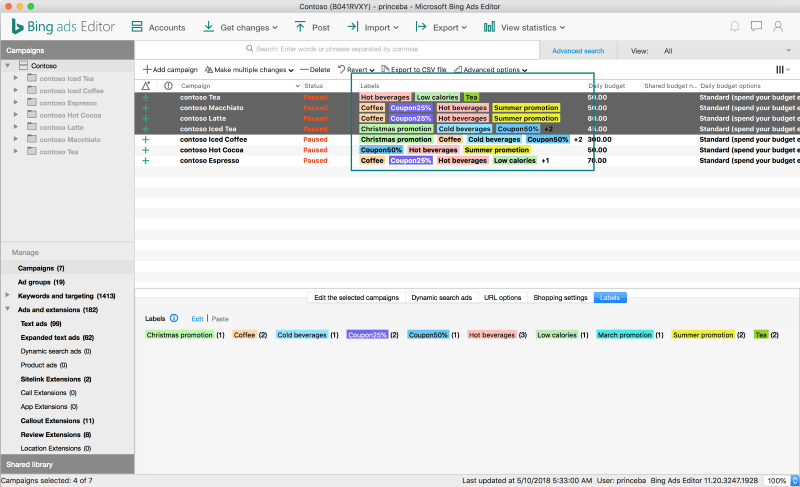Click Export to CSV file
The image size is (800, 487).
[x=414, y=70]
